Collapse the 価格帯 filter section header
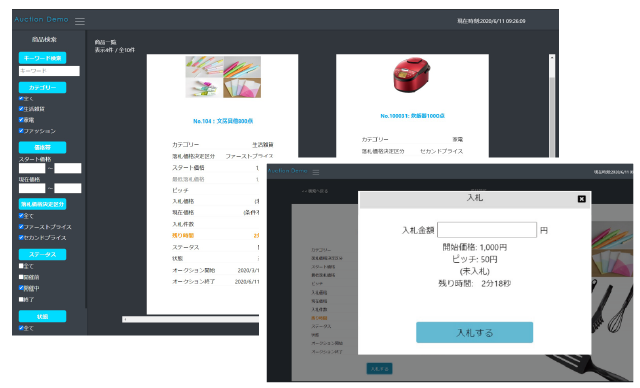Image resolution: width=640 pixels, height=388 pixels. (x=42, y=147)
